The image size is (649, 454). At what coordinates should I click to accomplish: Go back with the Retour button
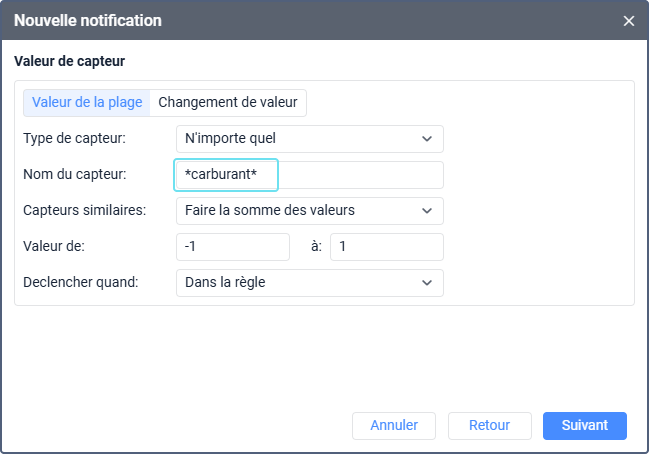point(489,425)
